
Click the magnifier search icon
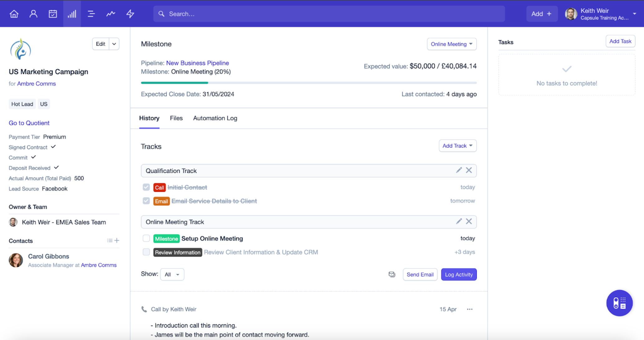161,14
